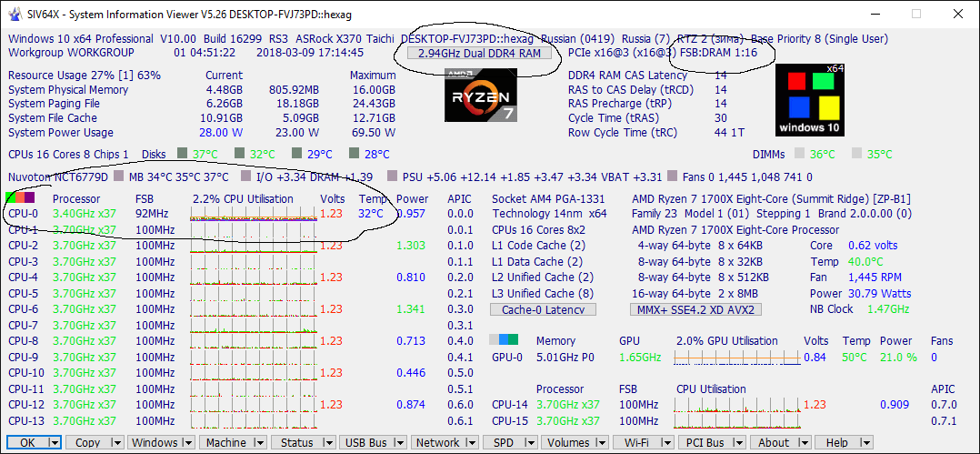
Task: Click the GPU clock 1.65GHz value
Action: point(640,357)
